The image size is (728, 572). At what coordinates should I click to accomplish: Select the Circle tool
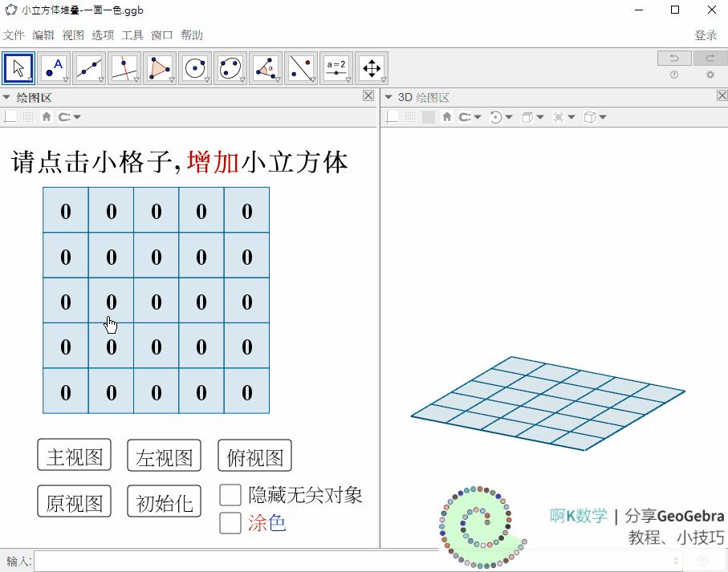pyautogui.click(x=195, y=68)
